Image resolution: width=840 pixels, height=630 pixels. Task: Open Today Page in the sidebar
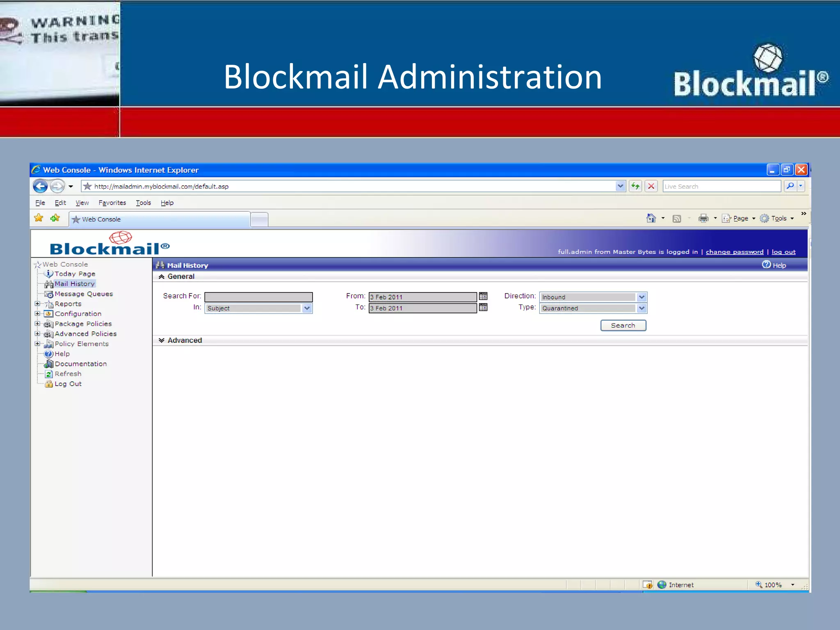(x=75, y=274)
